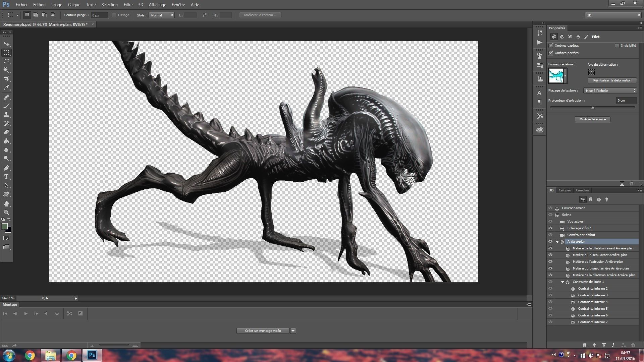Switch to the Couches tab
Image resolution: width=644 pixels, height=362 pixels.
coord(582,190)
